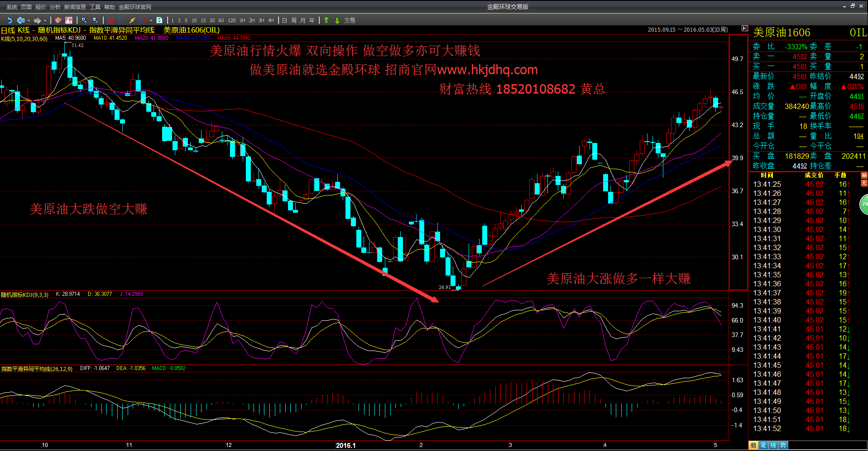
Task: Click the green refresh/cycle icon
Action: pos(159,20)
